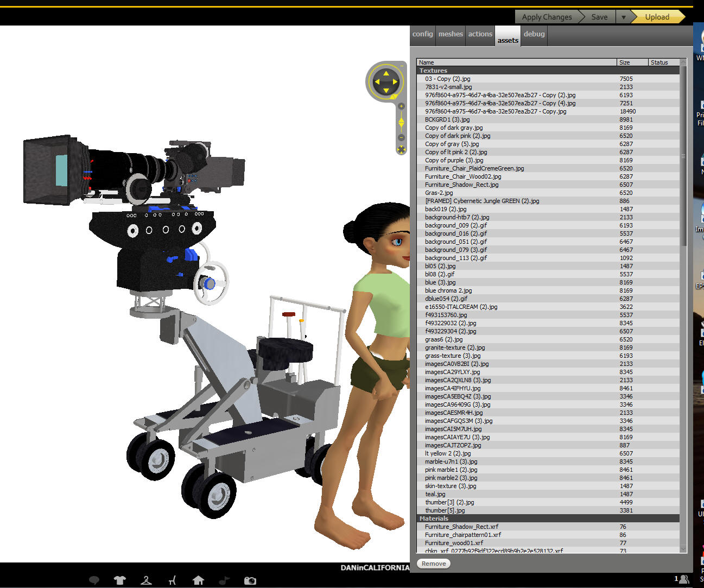Take a snapshot with the camera icon
This screenshot has width=704, height=588.
(x=250, y=580)
